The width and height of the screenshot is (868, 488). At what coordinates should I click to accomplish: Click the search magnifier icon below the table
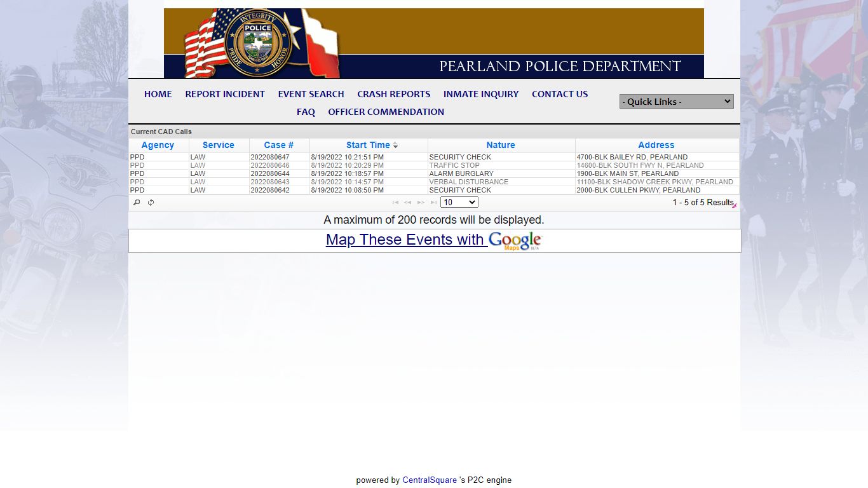[137, 203]
